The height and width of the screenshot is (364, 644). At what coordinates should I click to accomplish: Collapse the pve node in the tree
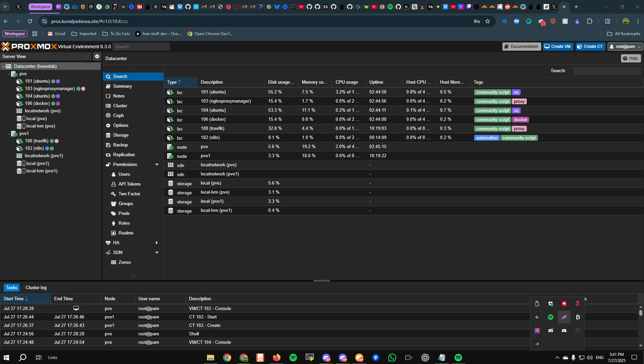click(8, 74)
